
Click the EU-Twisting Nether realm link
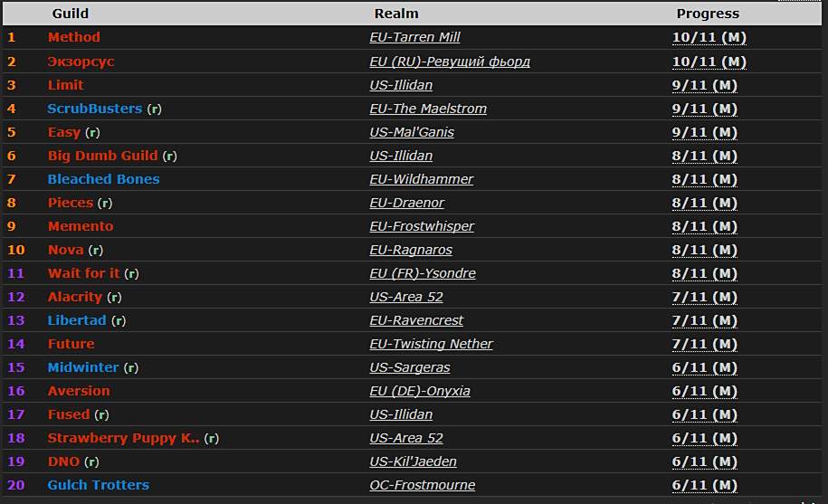click(431, 344)
